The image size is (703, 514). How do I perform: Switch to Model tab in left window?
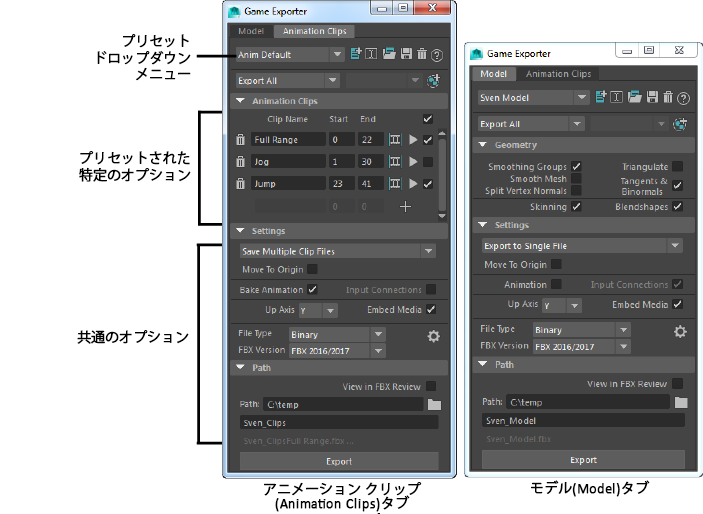point(251,31)
